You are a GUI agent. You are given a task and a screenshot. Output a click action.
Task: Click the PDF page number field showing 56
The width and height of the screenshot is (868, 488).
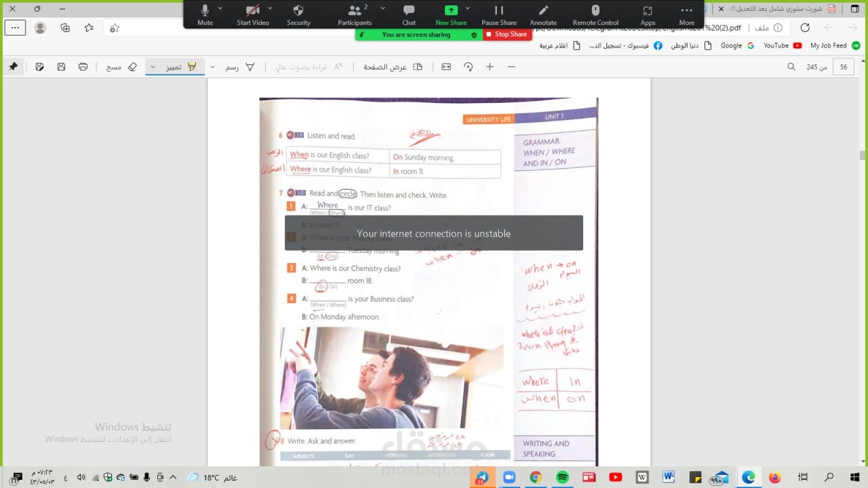pyautogui.click(x=843, y=67)
